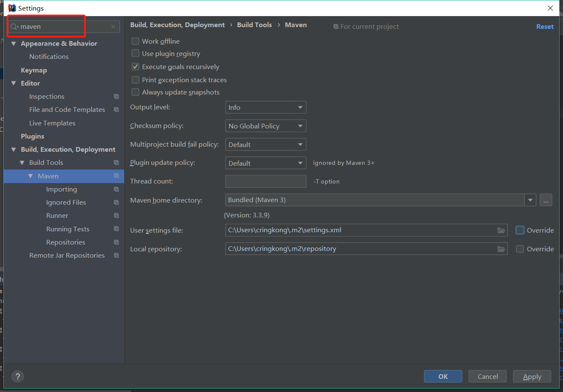Click the project icon beside Remote Jar Repositories
Image resolution: width=563 pixels, height=392 pixels.
[116, 256]
